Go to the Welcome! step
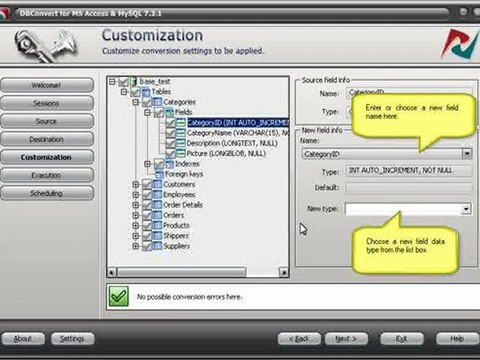Screen dimensions: 480x360 [x=47, y=85]
